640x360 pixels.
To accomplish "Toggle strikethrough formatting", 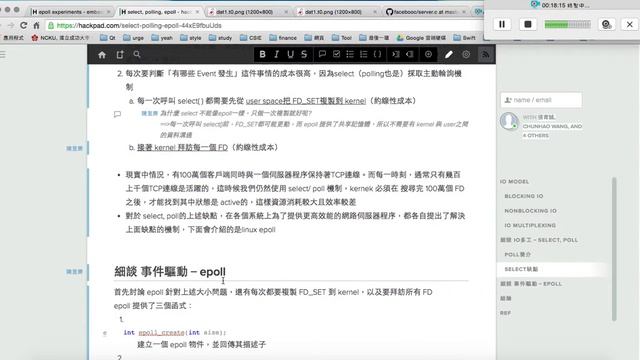I will coord(304,54).
